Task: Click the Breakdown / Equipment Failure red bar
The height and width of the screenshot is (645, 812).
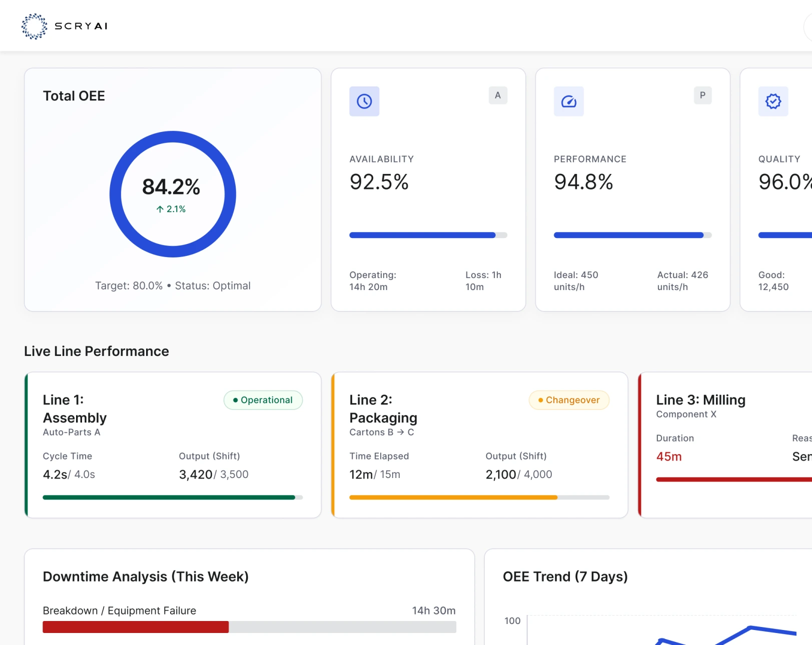Action: [136, 627]
